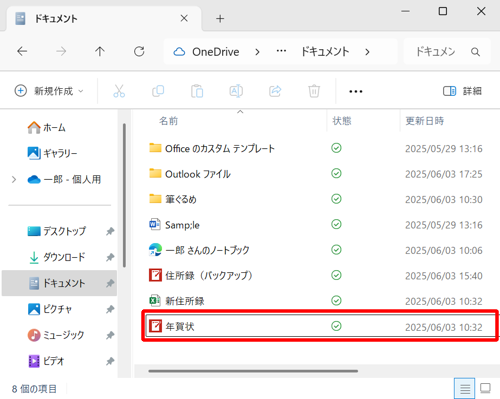This screenshot has height=399, width=500.
Task: Click the folder icon of Outlook ファイル
Action: (x=155, y=173)
